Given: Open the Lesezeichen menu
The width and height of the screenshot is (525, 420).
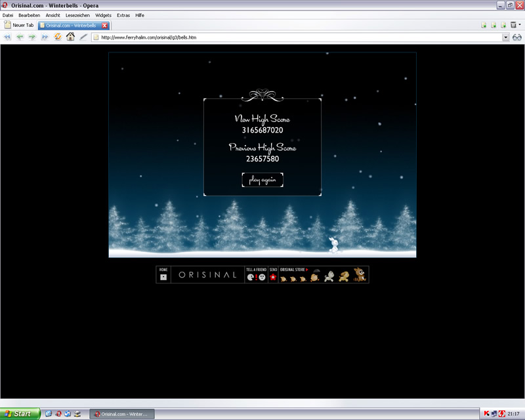Looking at the screenshot, I should click(77, 15).
